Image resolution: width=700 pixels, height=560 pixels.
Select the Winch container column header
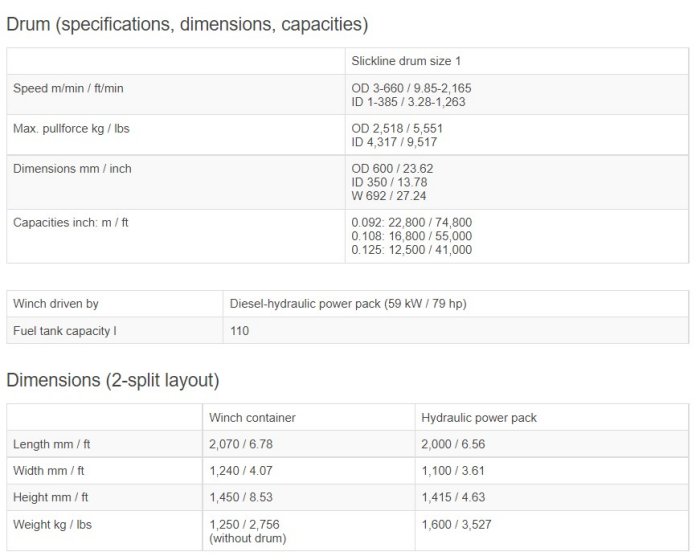[252, 417]
